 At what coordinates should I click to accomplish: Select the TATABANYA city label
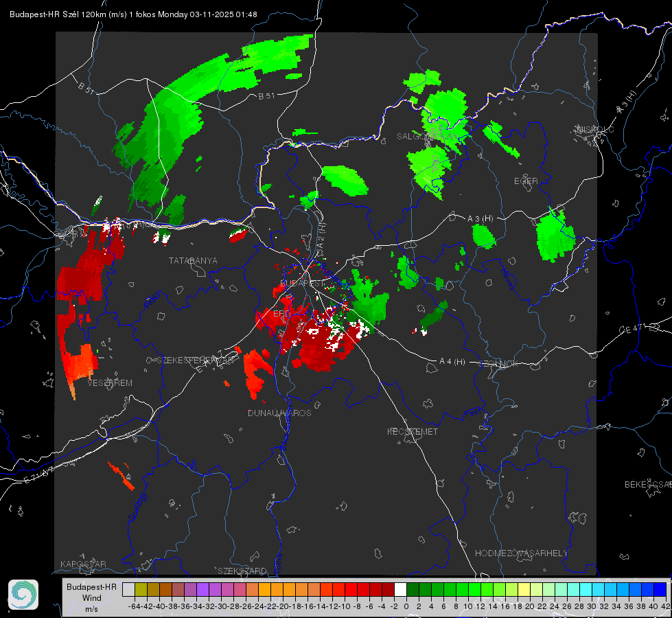pos(193,261)
